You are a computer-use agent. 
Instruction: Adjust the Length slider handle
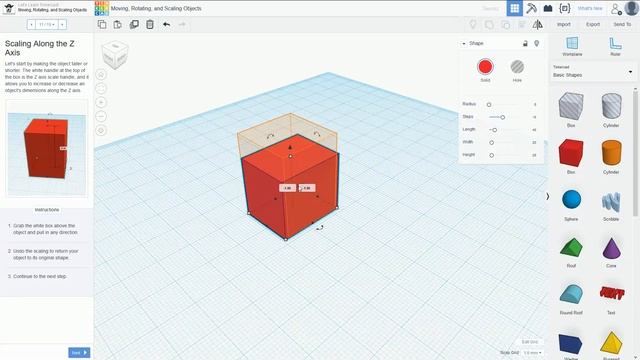coord(494,130)
